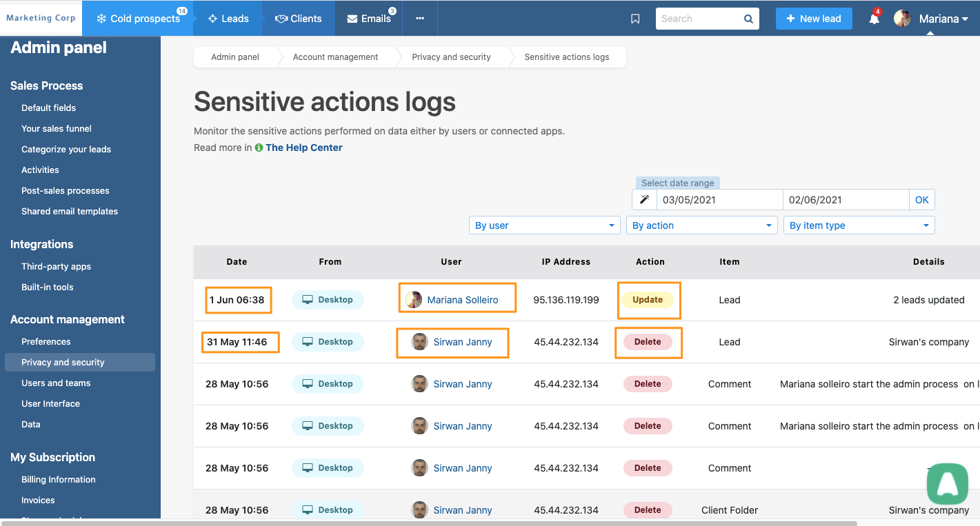The image size is (980, 526).
Task: Open The Help Center link
Action: tap(303, 147)
